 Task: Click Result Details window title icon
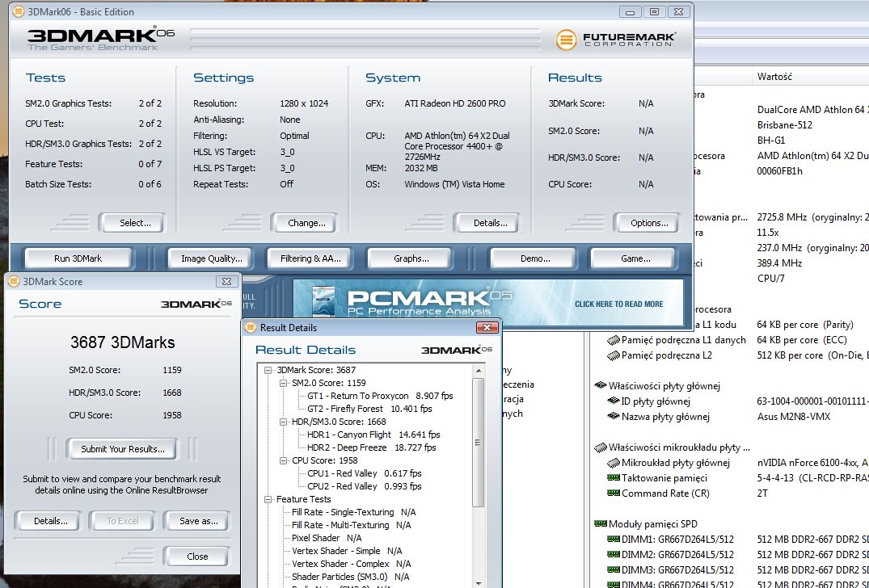pyautogui.click(x=251, y=327)
